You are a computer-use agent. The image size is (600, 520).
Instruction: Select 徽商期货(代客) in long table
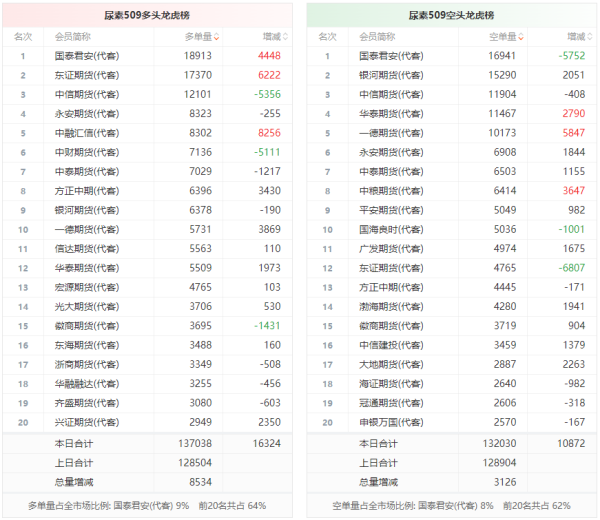click(x=87, y=326)
